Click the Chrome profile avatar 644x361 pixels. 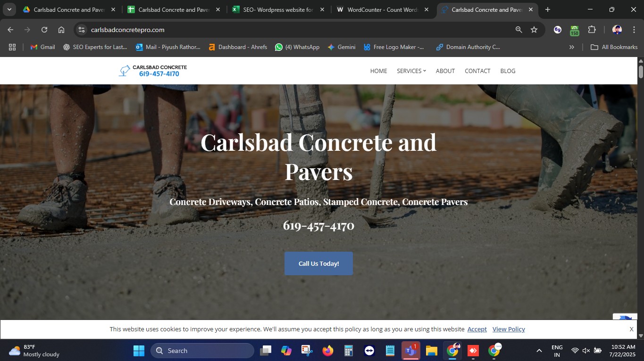pyautogui.click(x=617, y=30)
